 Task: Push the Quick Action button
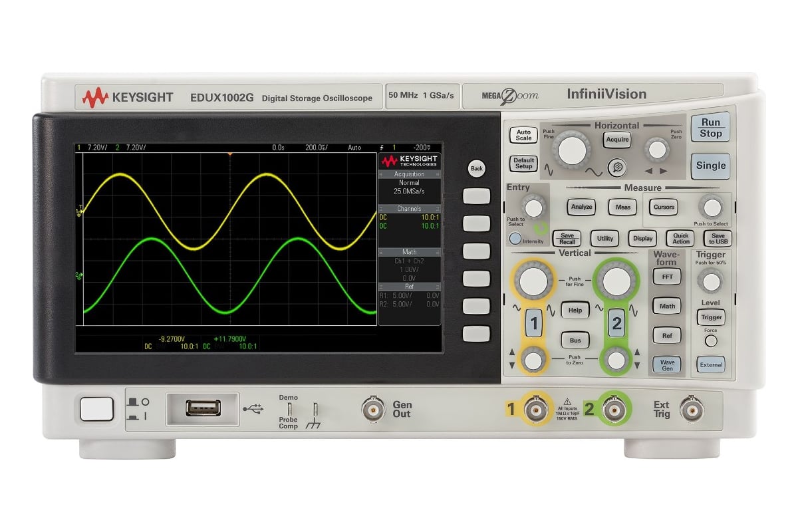(x=681, y=239)
